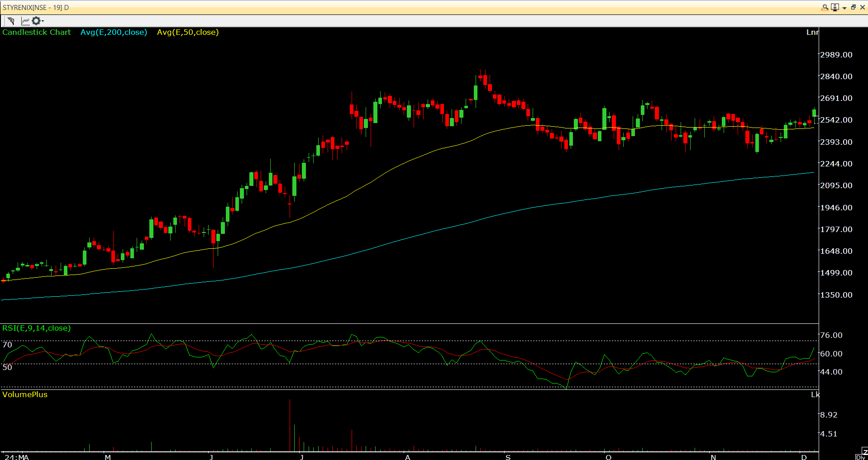
Task: Click the tallest red volume spike bar
Action: [x=290, y=425]
